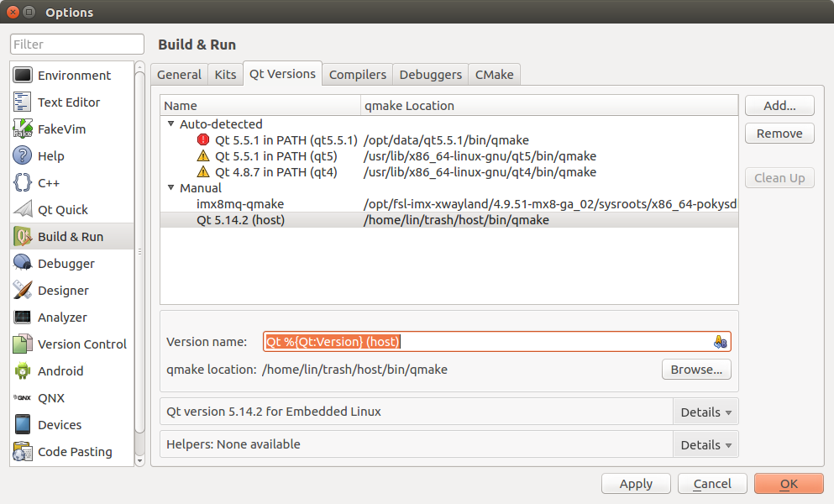Click the red error icon for Qt 5.5.1 (qt5.5.1)
The image size is (834, 504).
tap(202, 140)
